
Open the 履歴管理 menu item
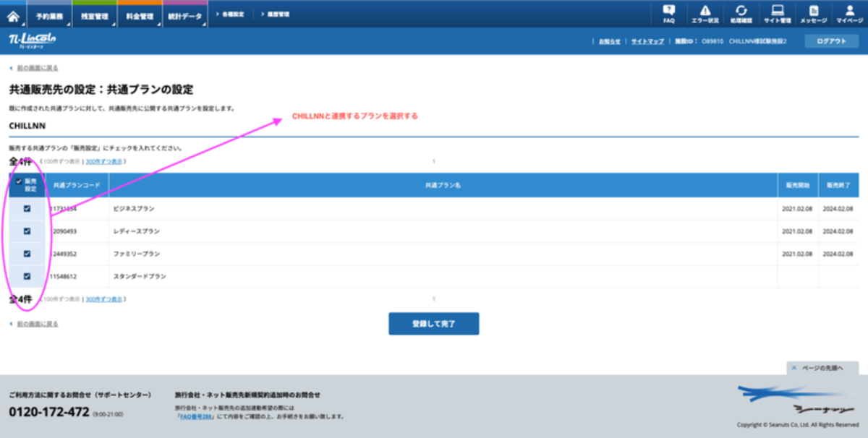pyautogui.click(x=275, y=14)
